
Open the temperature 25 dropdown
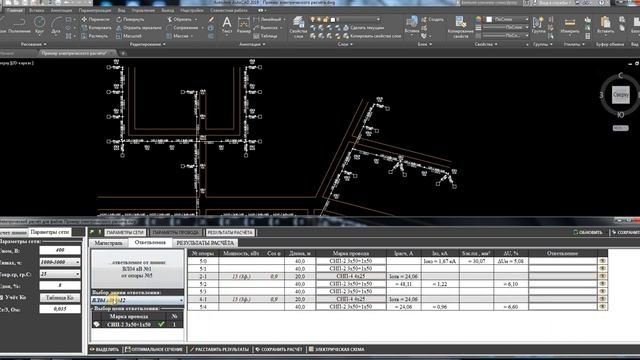click(60, 274)
